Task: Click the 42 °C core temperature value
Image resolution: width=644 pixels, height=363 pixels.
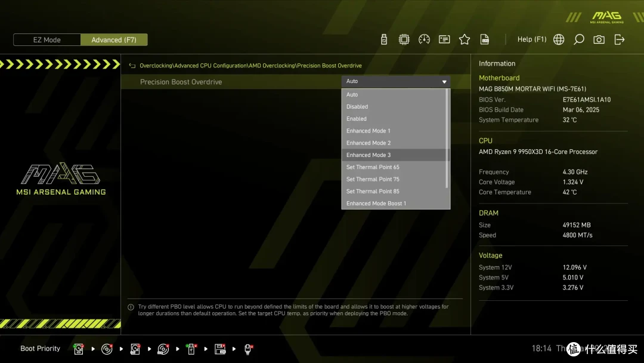Action: coord(569,192)
